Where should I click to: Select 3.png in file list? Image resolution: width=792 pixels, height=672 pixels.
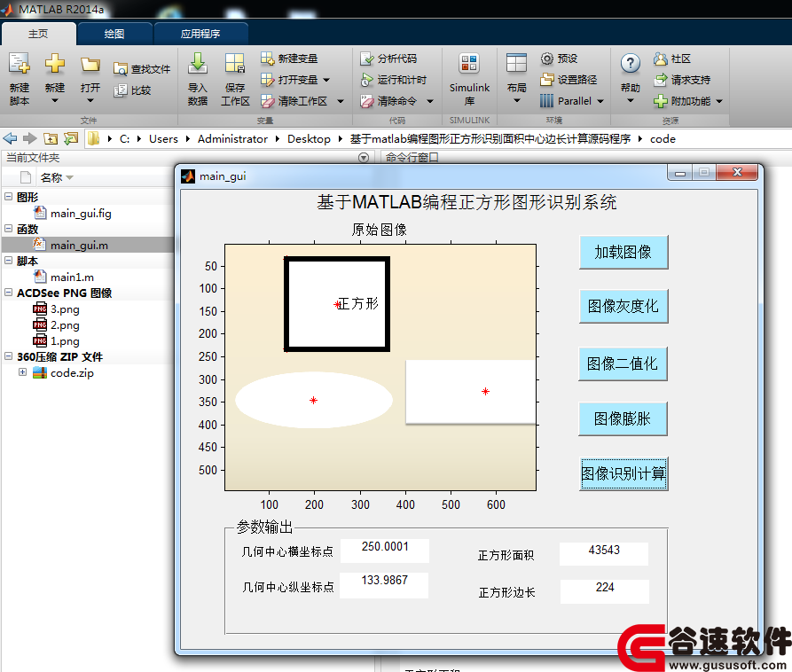click(x=65, y=309)
